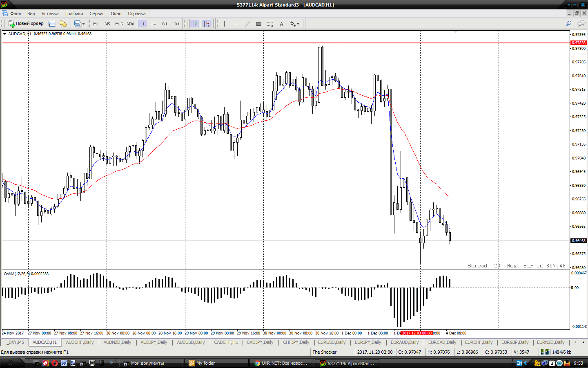The image size is (588, 368).
Task: Select the vertical line drawing tool
Action: pyautogui.click(x=224, y=24)
